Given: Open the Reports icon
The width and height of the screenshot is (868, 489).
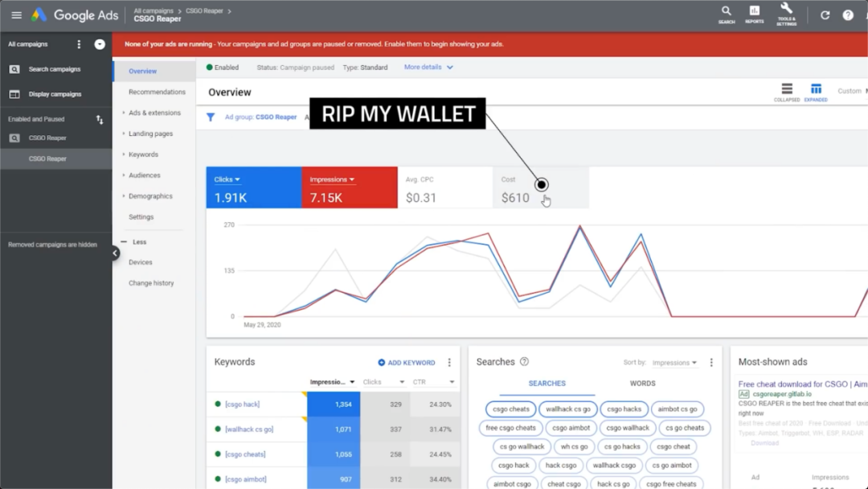Looking at the screenshot, I should [754, 15].
